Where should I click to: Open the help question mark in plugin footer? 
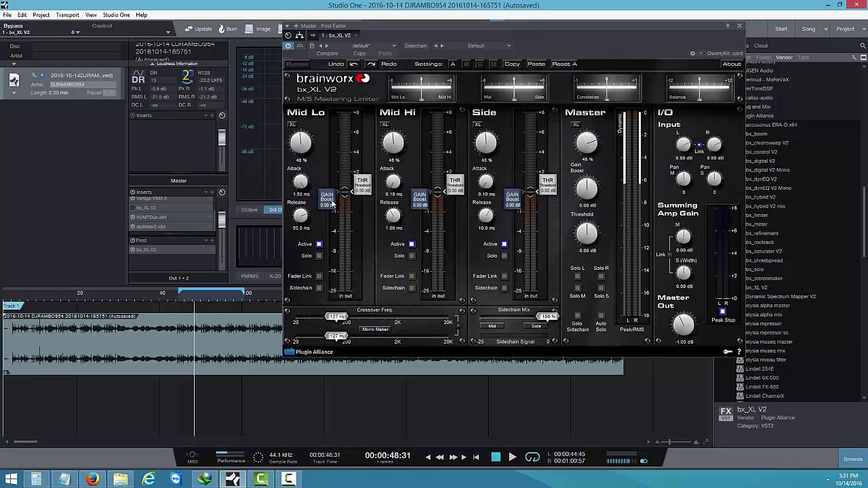pos(738,352)
